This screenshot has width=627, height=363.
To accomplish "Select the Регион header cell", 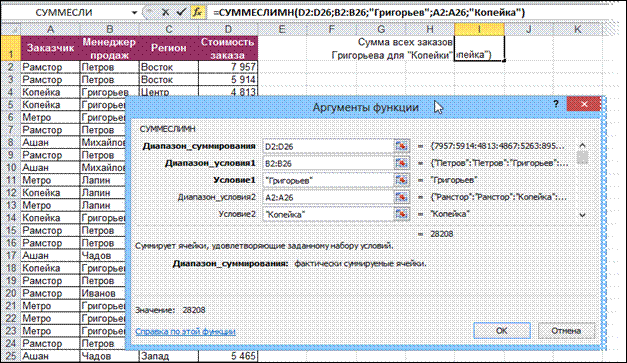I will (x=169, y=48).
